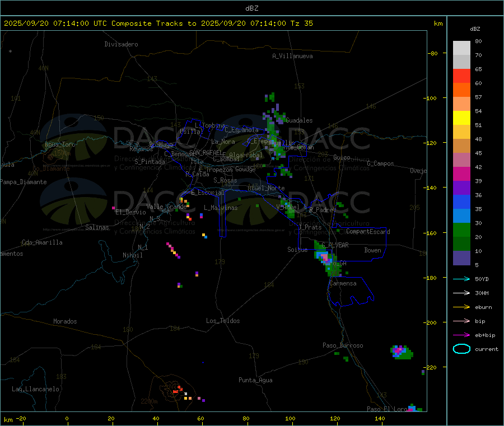Image resolution: width=504 pixels, height=426 pixels.
Task: Click the Salinas map label
Action: click(97, 227)
